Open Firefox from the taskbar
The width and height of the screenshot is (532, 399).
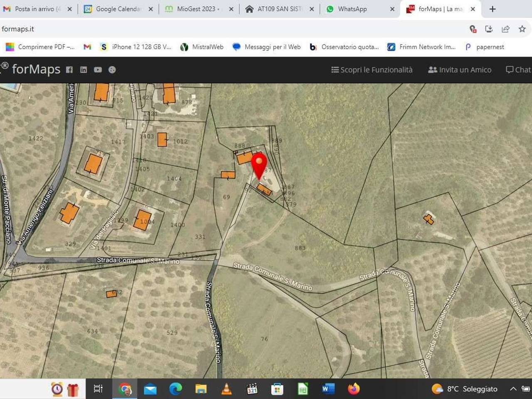click(x=354, y=389)
